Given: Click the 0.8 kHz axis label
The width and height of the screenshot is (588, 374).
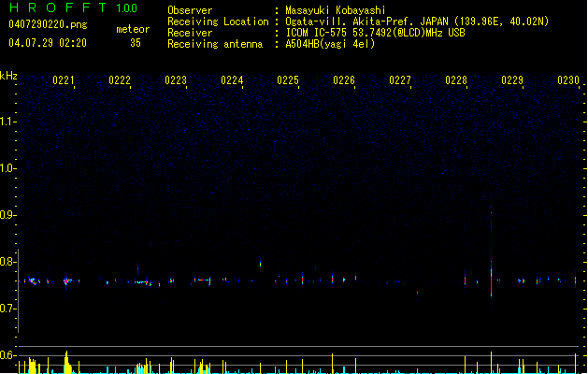Looking at the screenshot, I should pos(7,262).
